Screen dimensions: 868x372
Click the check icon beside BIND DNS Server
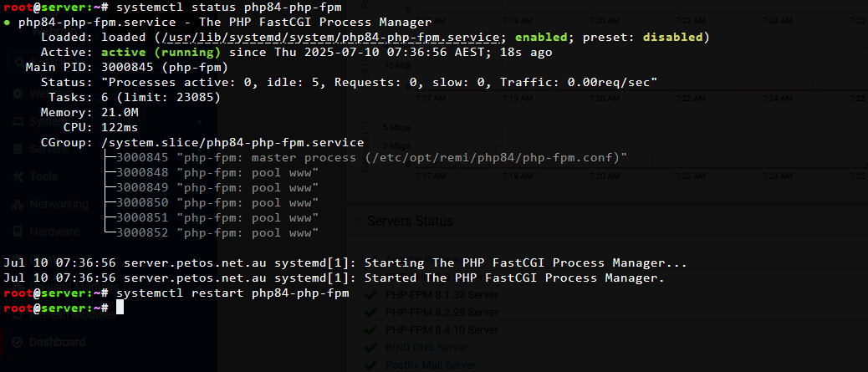point(371,349)
